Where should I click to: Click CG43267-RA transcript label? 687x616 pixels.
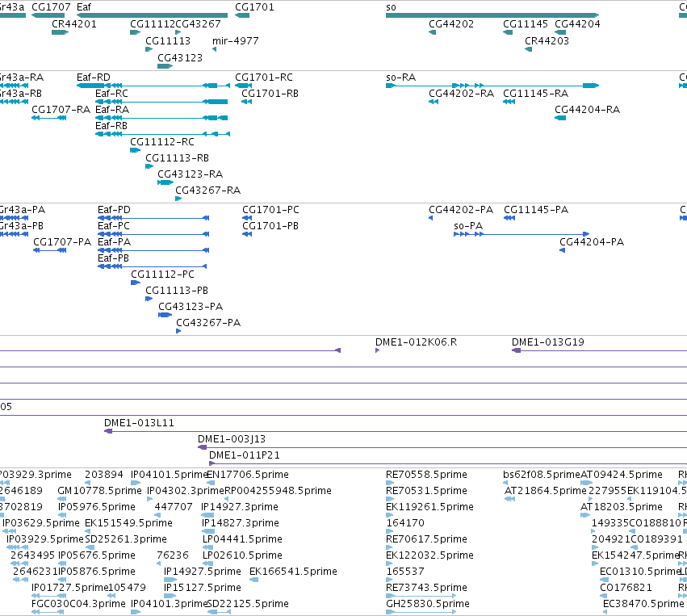(208, 191)
